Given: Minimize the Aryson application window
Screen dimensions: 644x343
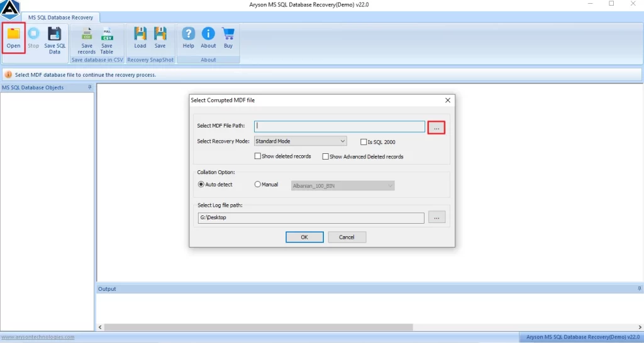Looking at the screenshot, I should 590,4.
